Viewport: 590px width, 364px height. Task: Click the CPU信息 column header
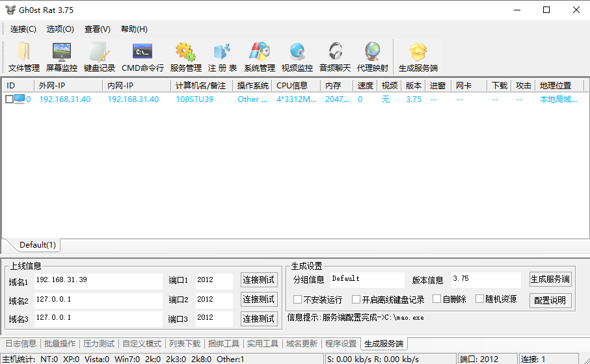(296, 85)
